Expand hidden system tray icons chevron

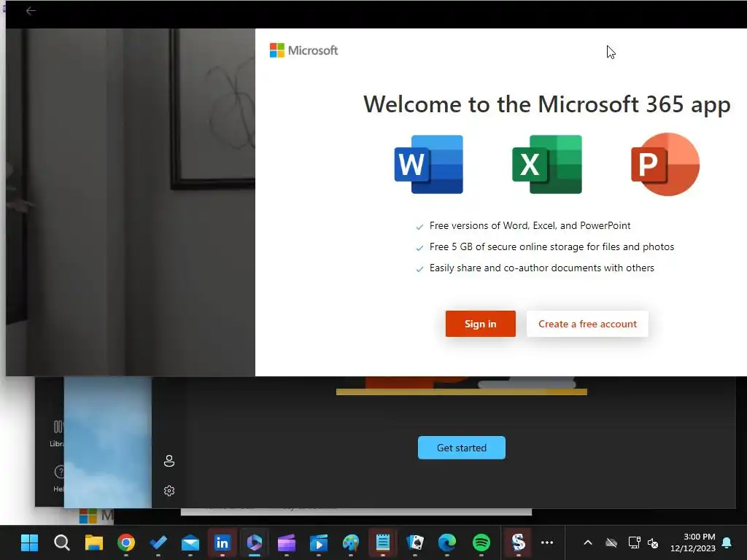588,542
